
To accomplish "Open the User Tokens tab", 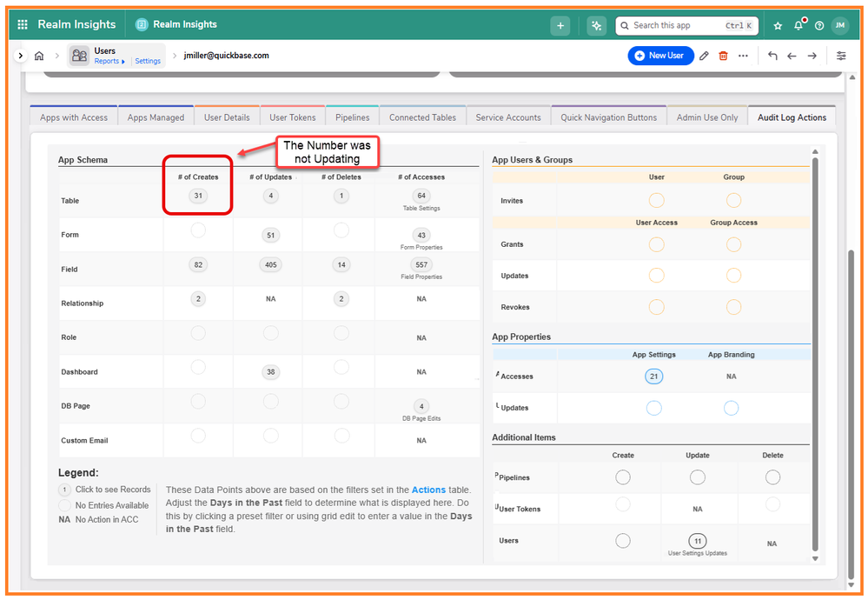I will [292, 117].
